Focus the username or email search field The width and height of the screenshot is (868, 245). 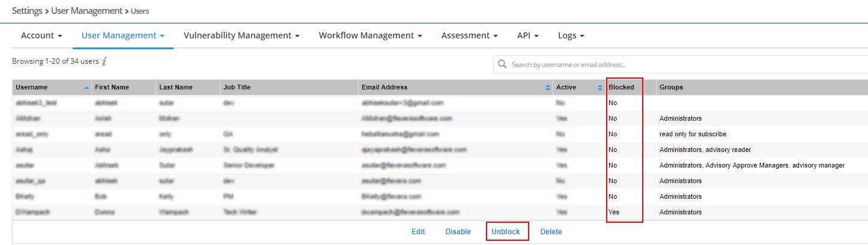pos(685,64)
